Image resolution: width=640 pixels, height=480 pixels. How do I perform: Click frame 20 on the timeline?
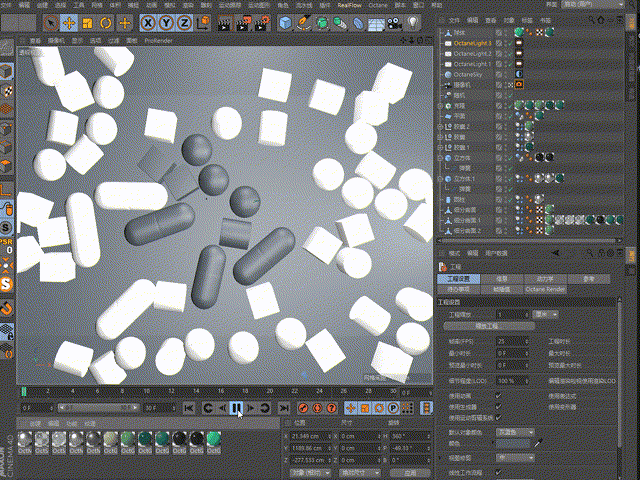(269, 391)
